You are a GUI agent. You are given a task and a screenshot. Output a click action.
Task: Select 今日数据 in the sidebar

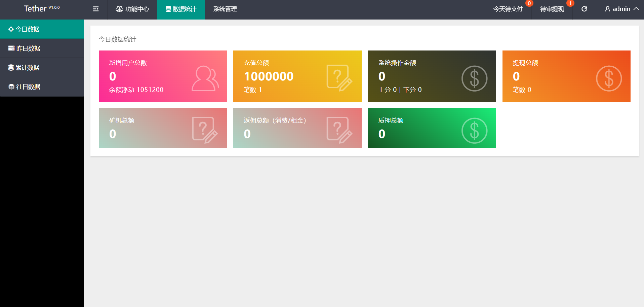click(28, 29)
